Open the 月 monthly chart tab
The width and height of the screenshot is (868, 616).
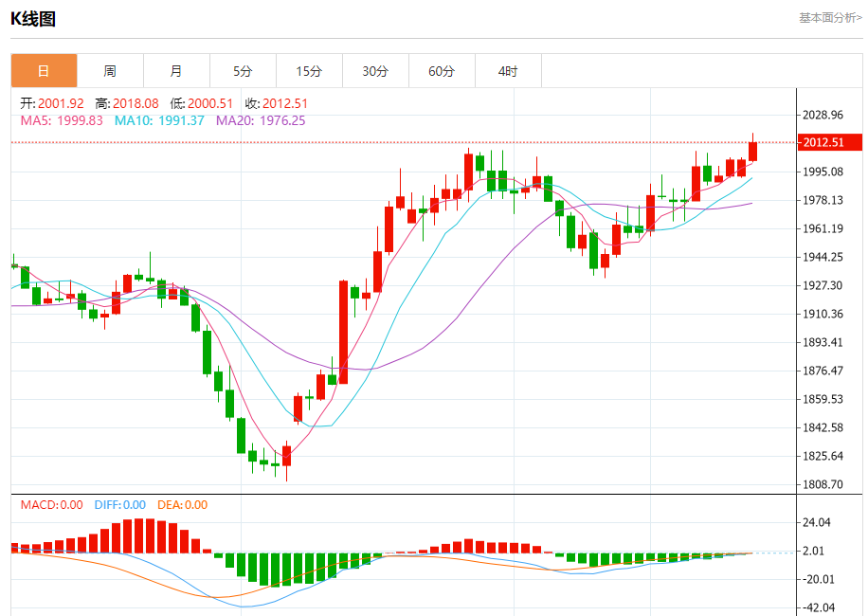[x=176, y=71]
